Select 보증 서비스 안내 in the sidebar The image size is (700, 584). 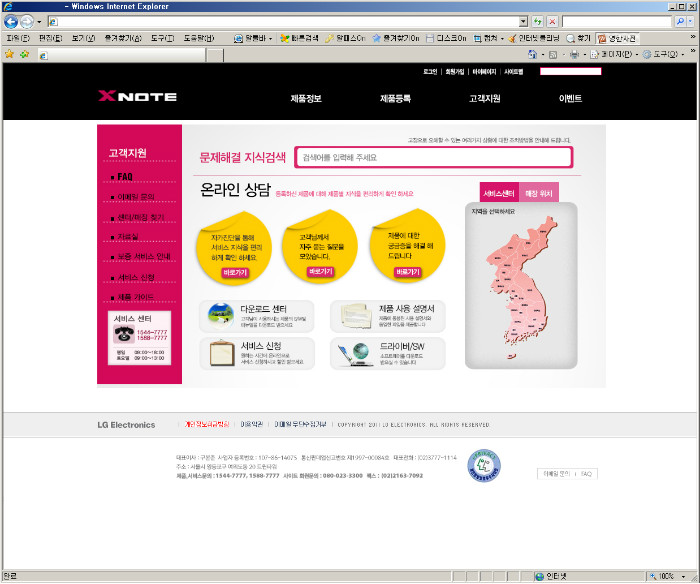point(144,257)
